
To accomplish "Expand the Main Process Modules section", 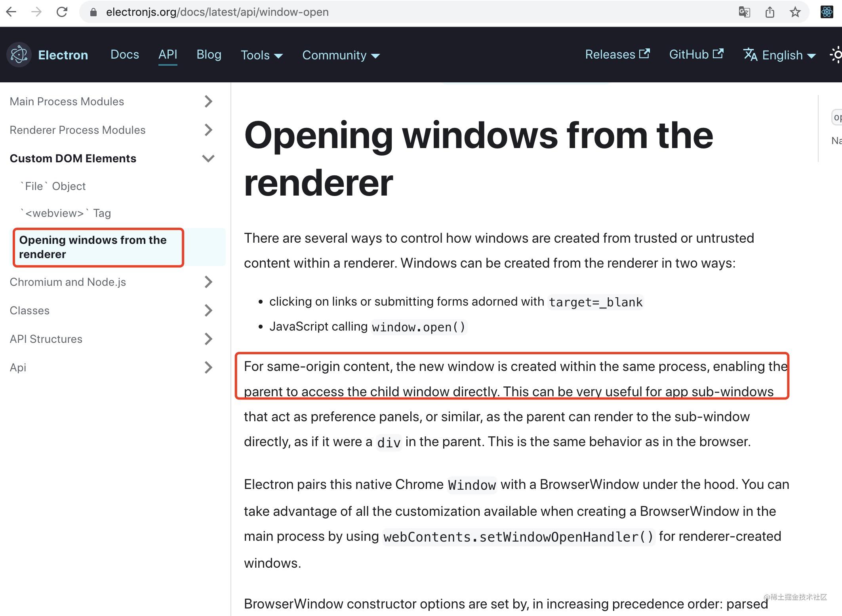I will (x=208, y=101).
